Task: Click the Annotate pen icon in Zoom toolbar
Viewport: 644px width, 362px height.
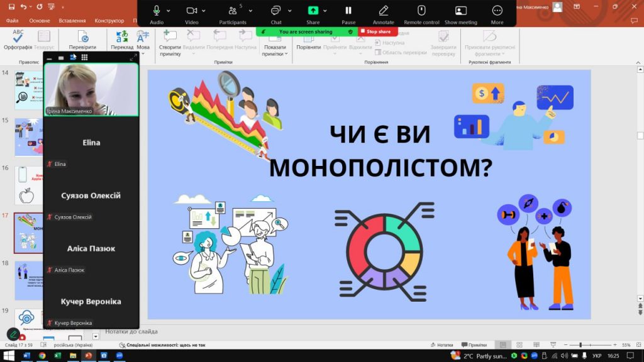Action: (x=383, y=11)
